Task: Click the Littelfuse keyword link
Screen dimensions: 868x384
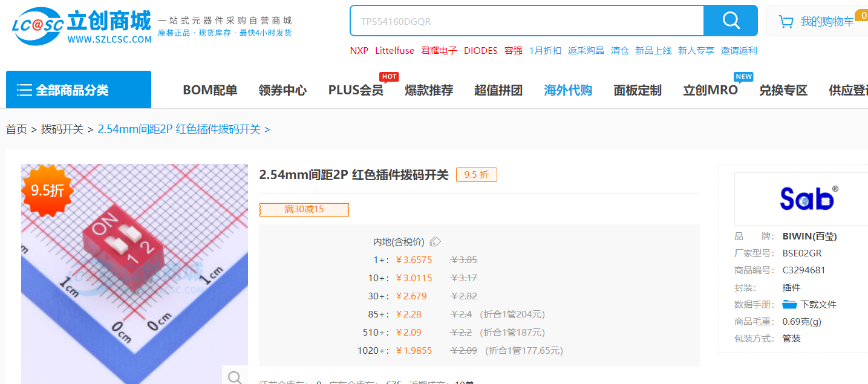Action: click(394, 50)
